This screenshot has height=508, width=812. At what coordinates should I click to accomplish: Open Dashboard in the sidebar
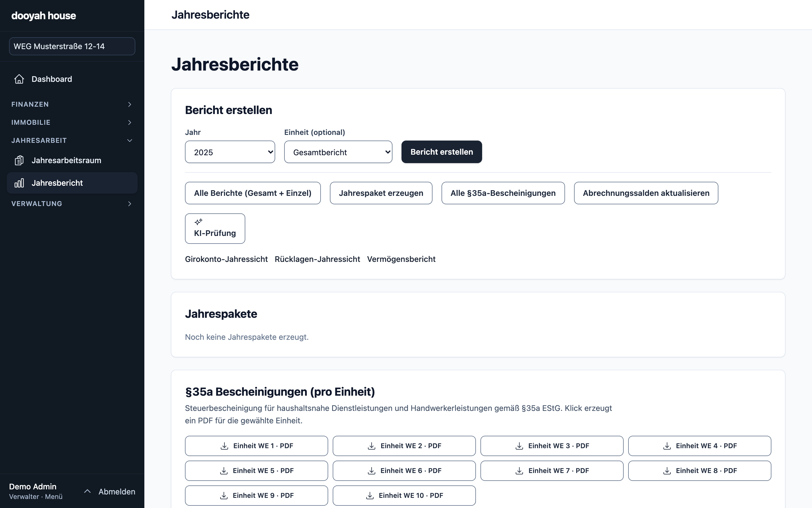point(72,79)
